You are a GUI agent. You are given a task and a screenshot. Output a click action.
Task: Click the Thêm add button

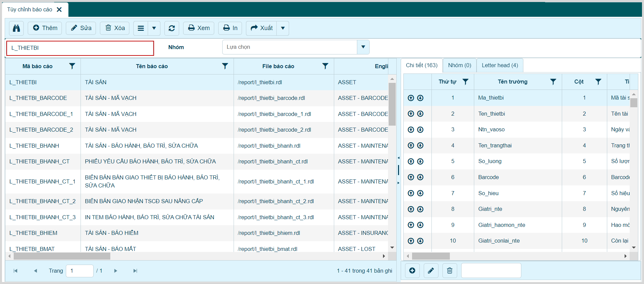45,28
